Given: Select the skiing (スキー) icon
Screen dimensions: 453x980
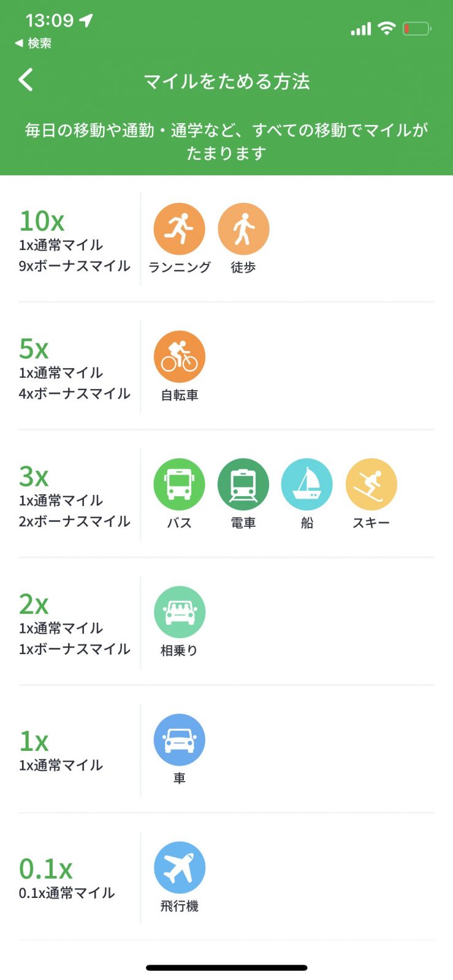Looking at the screenshot, I should (x=371, y=484).
